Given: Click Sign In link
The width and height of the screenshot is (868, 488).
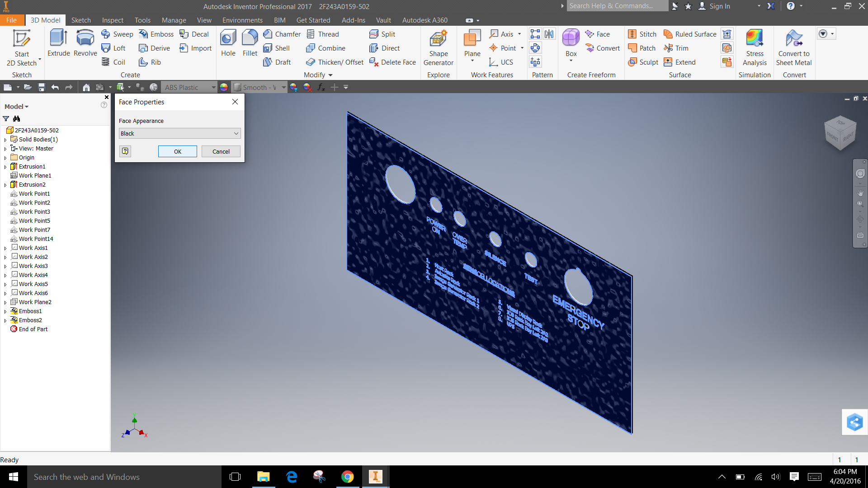Looking at the screenshot, I should coord(719,6).
